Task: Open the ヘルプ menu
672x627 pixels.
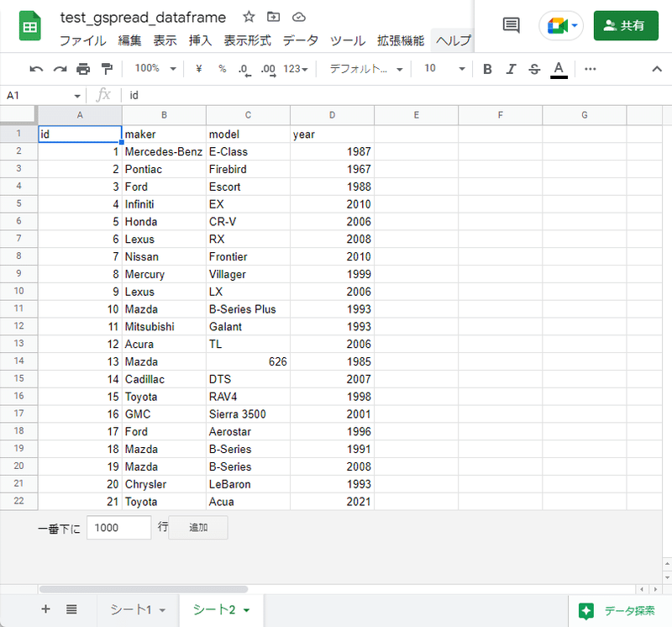Action: tap(453, 40)
